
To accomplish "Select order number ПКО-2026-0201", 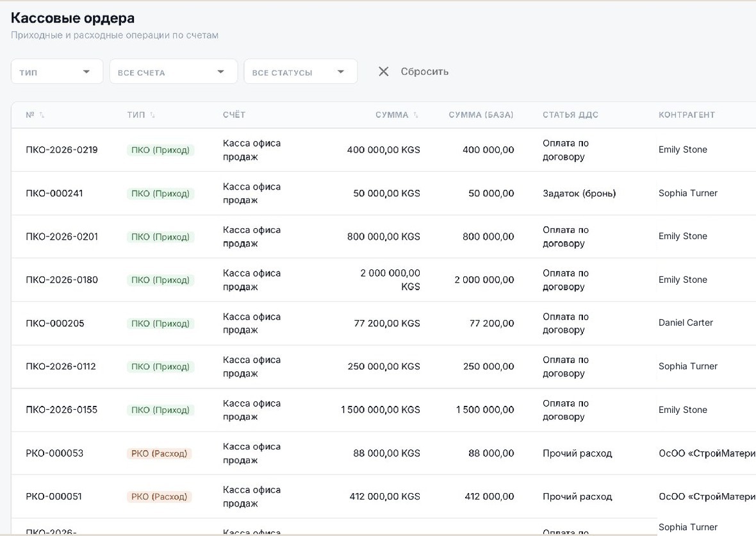I will [x=62, y=237].
